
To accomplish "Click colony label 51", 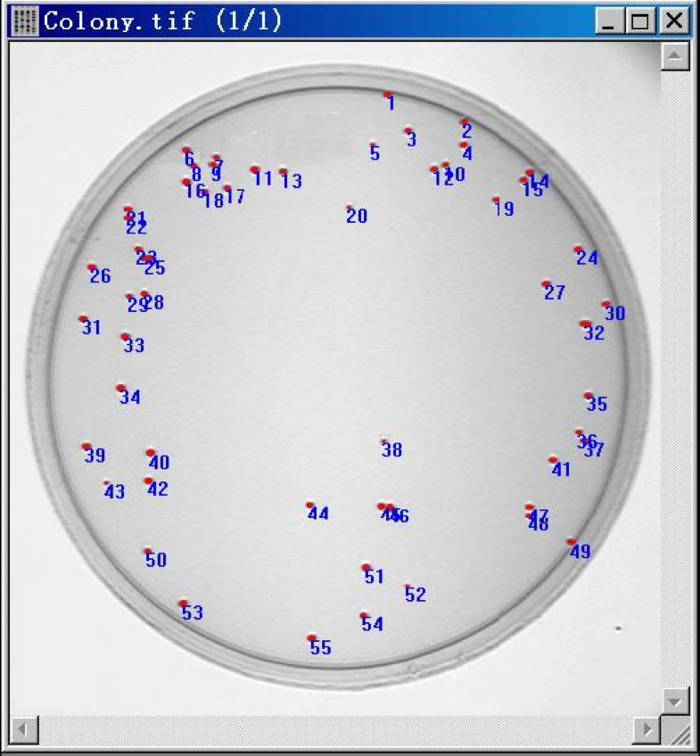I will pos(374,576).
